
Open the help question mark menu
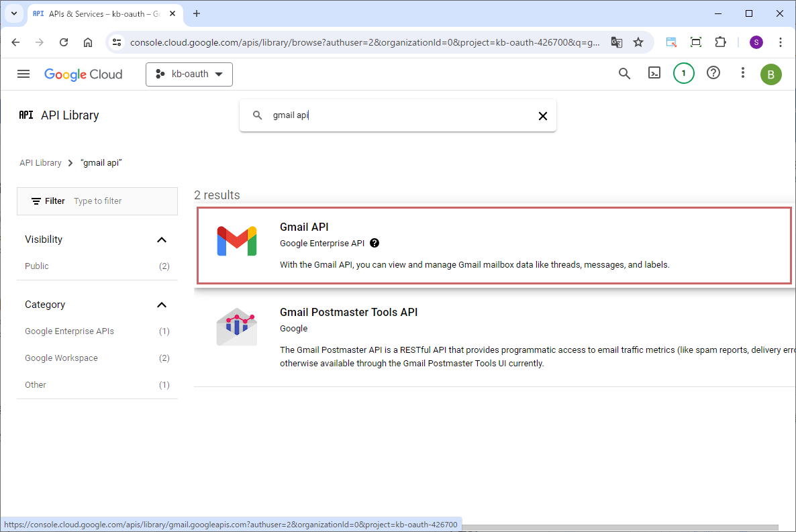point(713,74)
